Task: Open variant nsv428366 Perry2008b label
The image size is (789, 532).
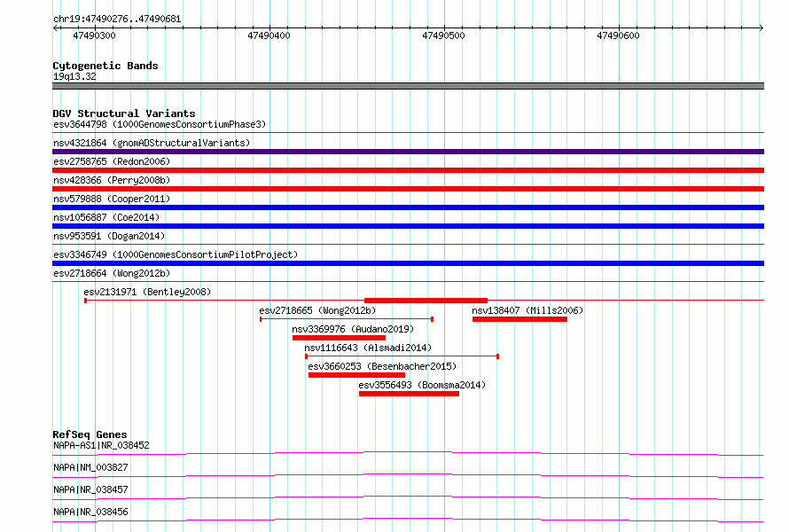Action: click(112, 180)
